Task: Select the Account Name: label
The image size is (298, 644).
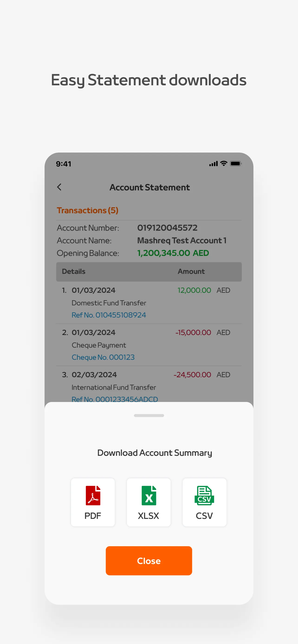Action: coord(84,240)
